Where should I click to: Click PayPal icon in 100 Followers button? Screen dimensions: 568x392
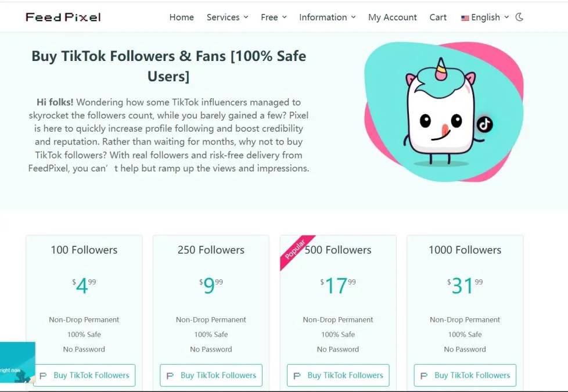[x=43, y=376]
